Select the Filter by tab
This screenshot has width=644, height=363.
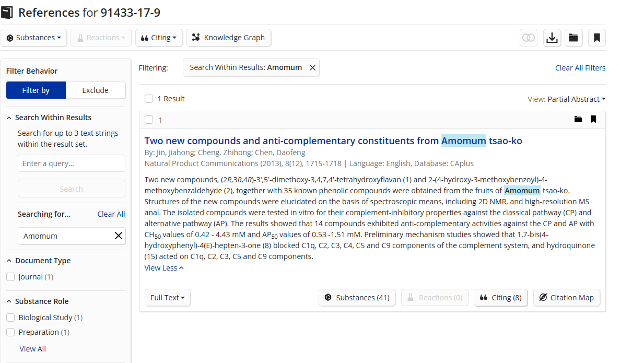(36, 90)
